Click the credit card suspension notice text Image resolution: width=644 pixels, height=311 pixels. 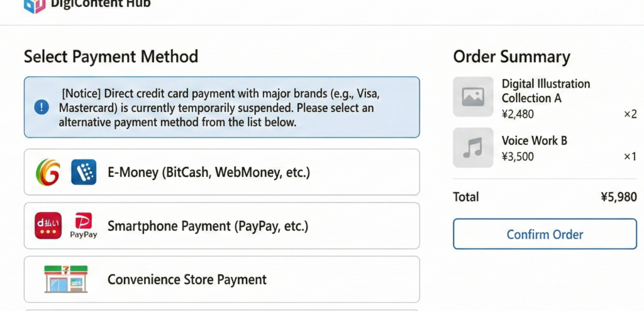[220, 108]
